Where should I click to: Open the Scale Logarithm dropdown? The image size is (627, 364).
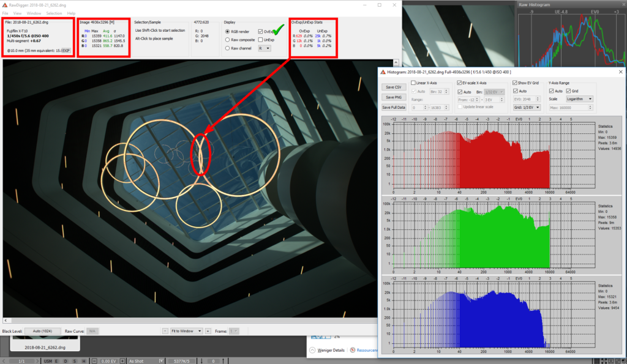580,98
